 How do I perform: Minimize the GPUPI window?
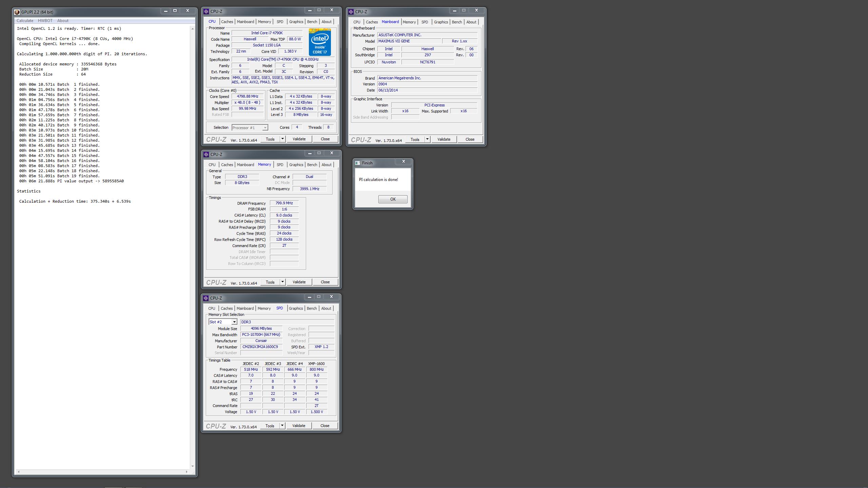tap(165, 11)
